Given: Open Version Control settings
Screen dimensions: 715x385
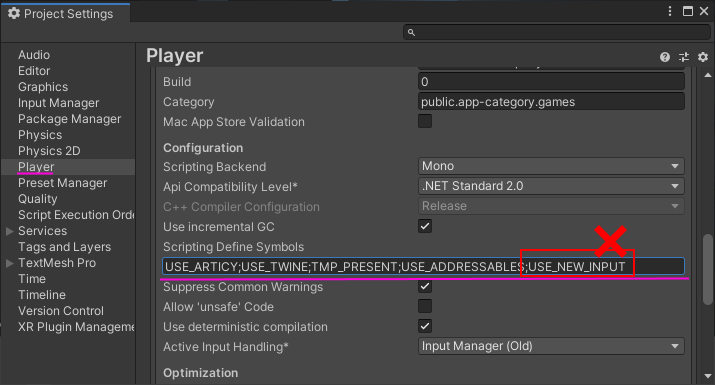Looking at the screenshot, I should [61, 311].
